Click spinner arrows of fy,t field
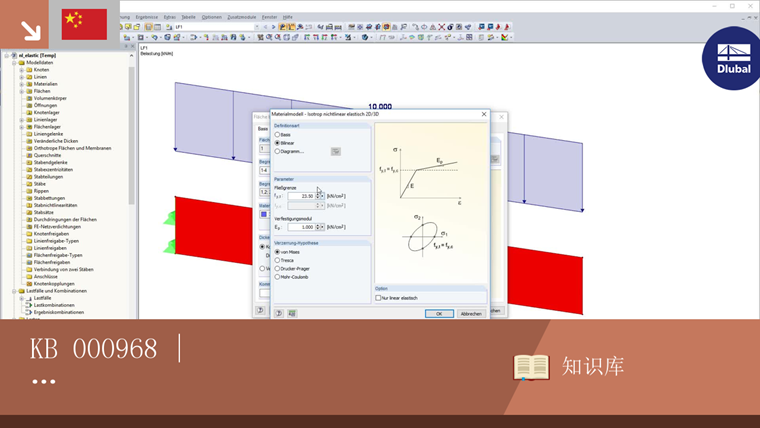Screen dimensions: 760x428 point(317,196)
